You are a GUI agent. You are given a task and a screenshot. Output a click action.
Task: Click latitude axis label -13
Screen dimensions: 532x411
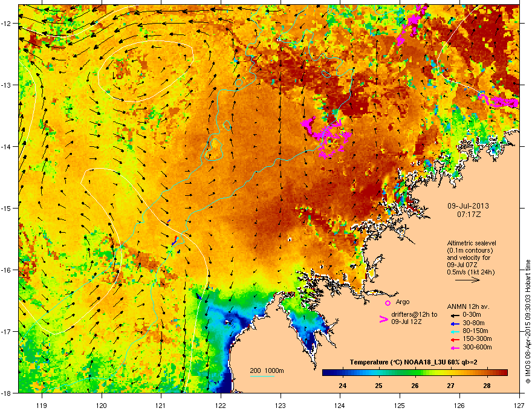tap(7, 85)
